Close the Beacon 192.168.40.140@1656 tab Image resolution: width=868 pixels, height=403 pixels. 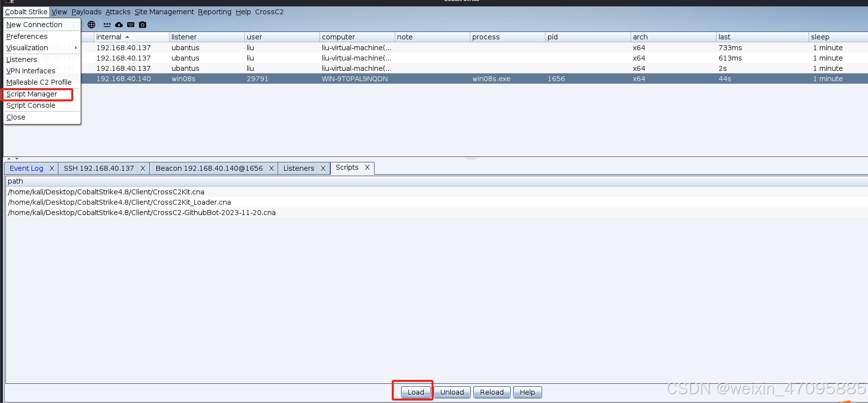pyautogui.click(x=271, y=168)
